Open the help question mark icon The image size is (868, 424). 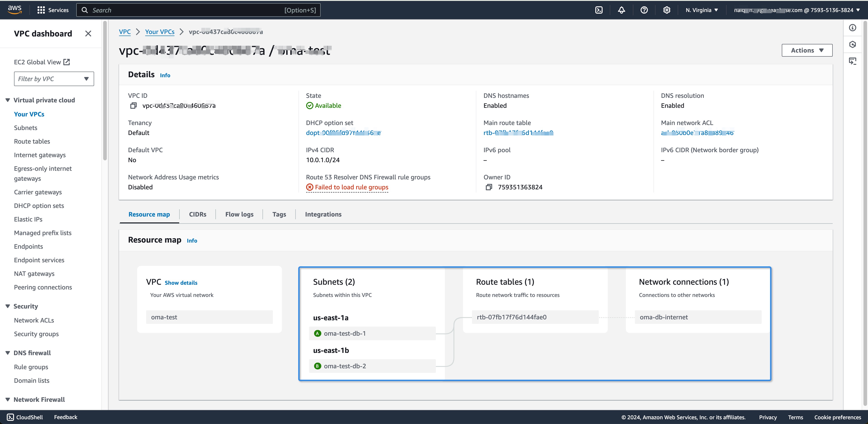click(x=644, y=10)
